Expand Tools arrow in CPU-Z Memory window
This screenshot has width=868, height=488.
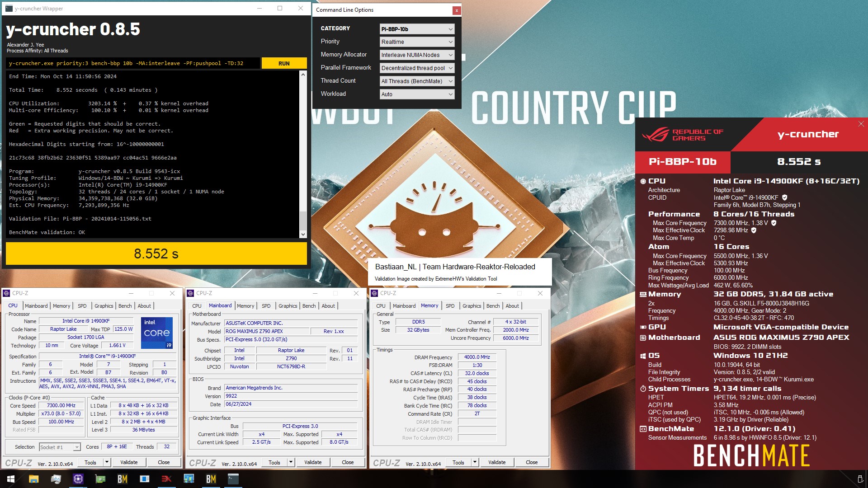[x=475, y=462]
